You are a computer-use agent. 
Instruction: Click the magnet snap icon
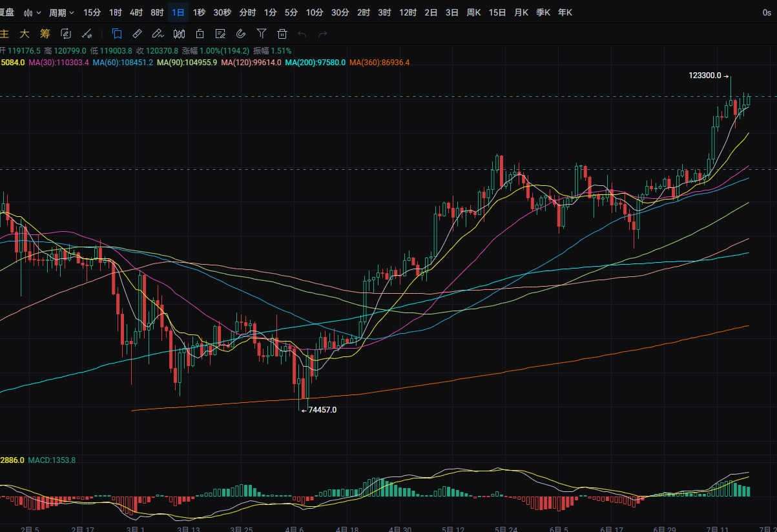pos(241,34)
